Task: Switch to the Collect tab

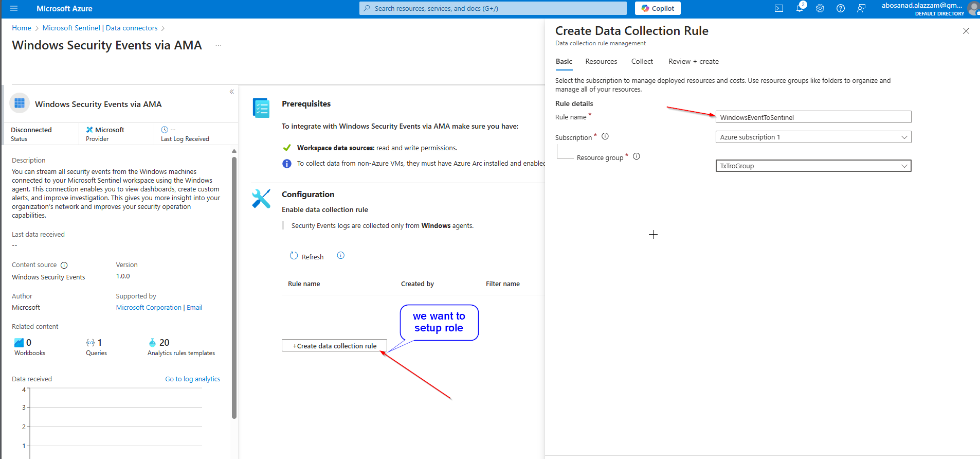Action: (x=642, y=61)
